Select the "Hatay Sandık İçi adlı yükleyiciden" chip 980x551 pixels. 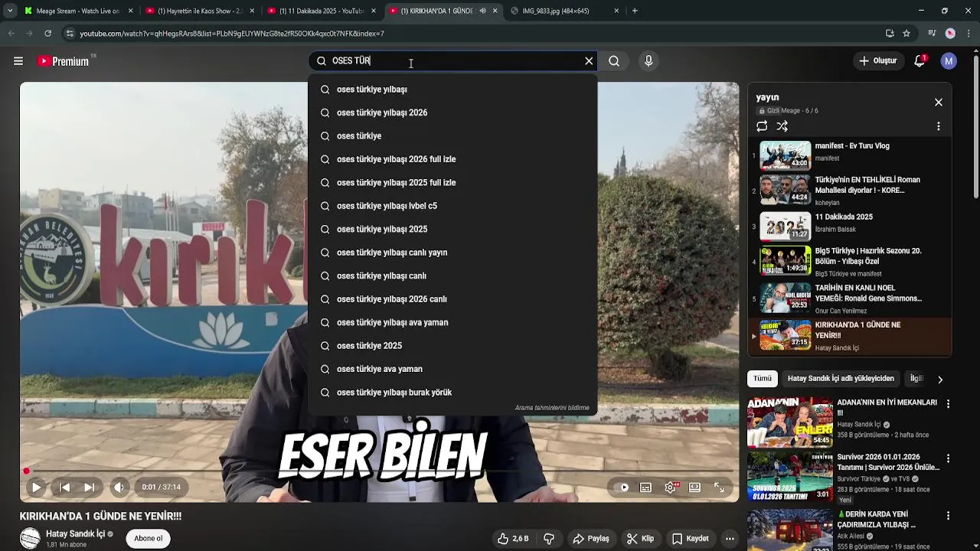[x=841, y=379]
